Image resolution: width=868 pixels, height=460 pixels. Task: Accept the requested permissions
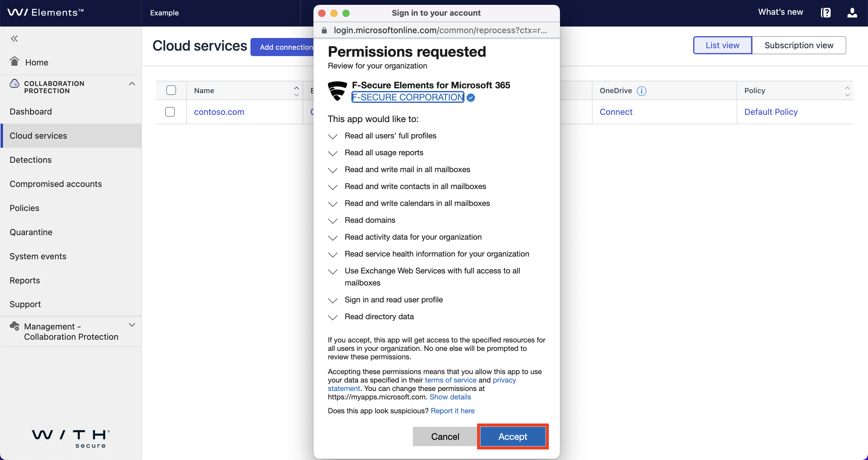coord(512,436)
